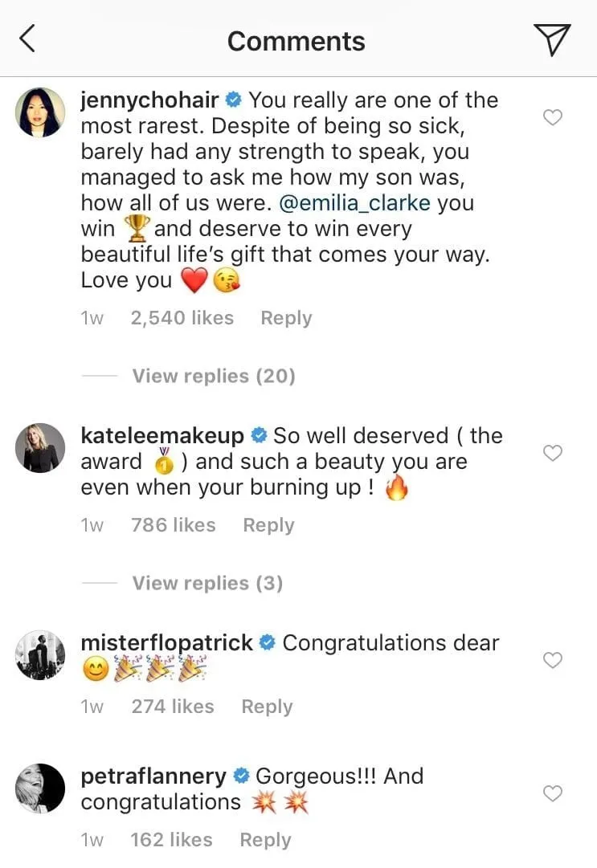Like misterflopatrick's comment with the heart
Viewport: 597px width, 868px height.
(553, 661)
